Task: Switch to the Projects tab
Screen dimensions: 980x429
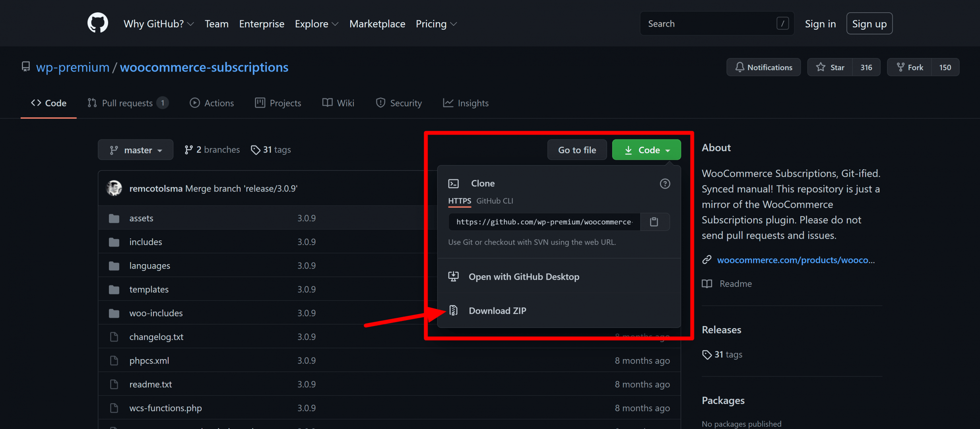Action: tap(278, 103)
